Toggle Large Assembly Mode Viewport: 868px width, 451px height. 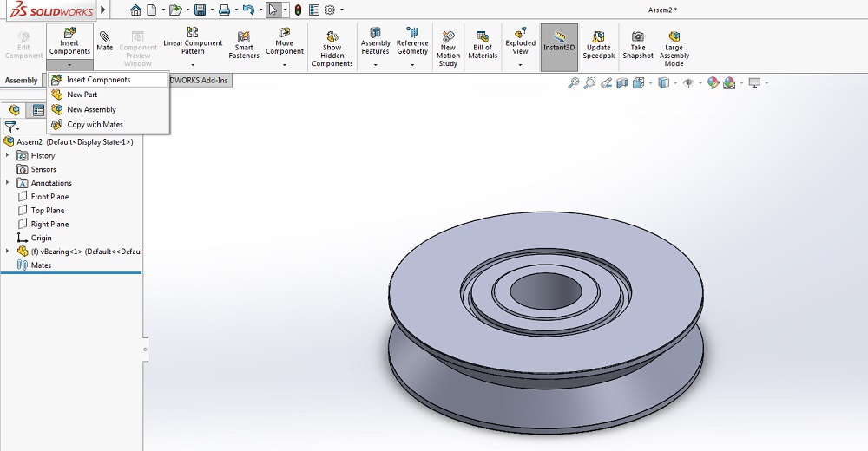pyautogui.click(x=674, y=49)
